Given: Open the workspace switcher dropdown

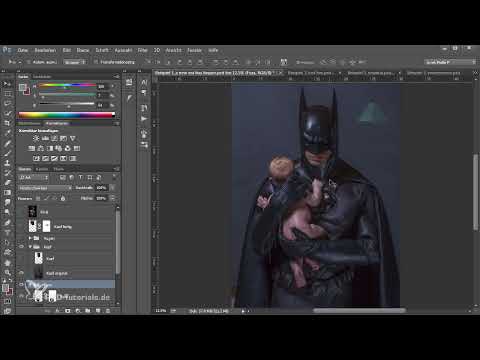Looking at the screenshot, I should [450, 62].
